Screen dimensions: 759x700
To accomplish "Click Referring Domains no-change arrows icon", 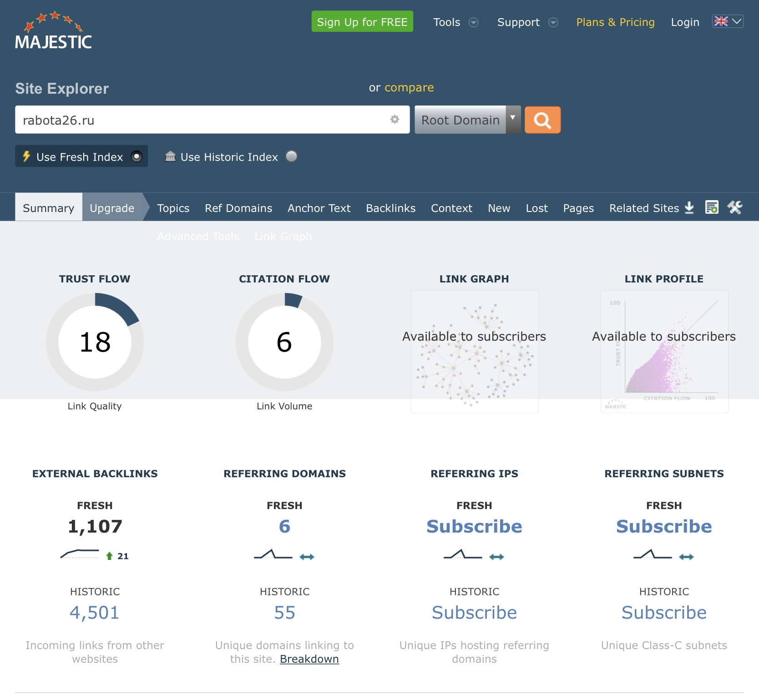I will pos(307,557).
